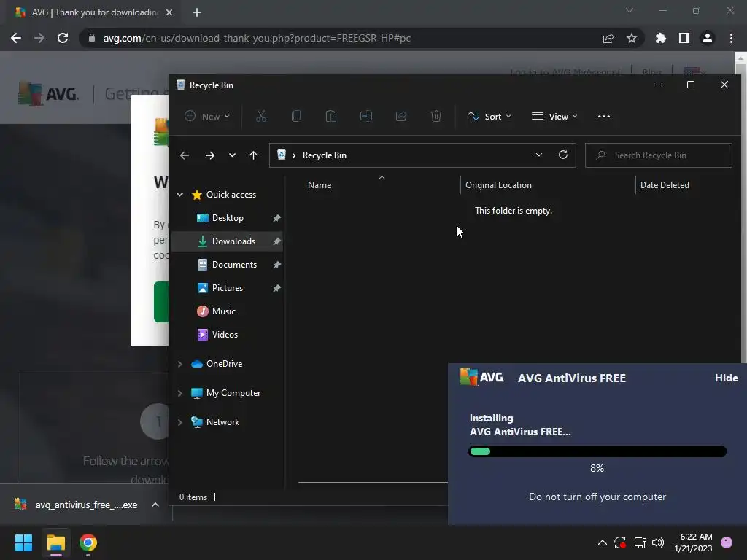This screenshot has height=560, width=747.
Task: Click AVG installation progress bar
Action: pos(597,451)
